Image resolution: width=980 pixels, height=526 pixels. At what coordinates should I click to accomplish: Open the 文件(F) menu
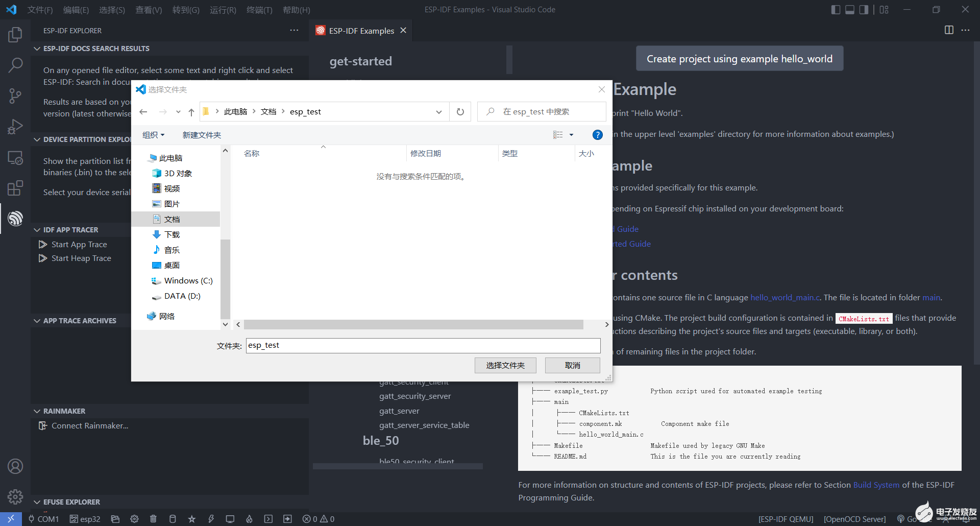point(40,10)
